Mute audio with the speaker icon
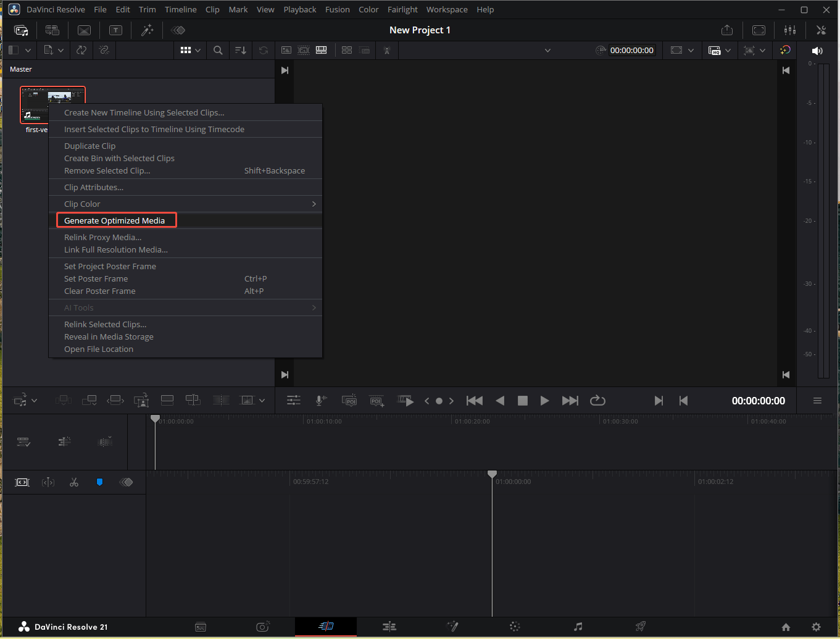The image size is (840, 639). coord(817,51)
